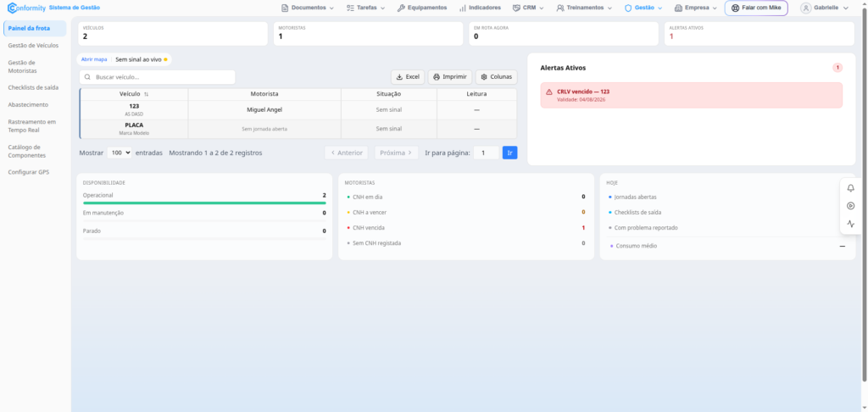Click driver name Miguel Angel

[x=264, y=109]
